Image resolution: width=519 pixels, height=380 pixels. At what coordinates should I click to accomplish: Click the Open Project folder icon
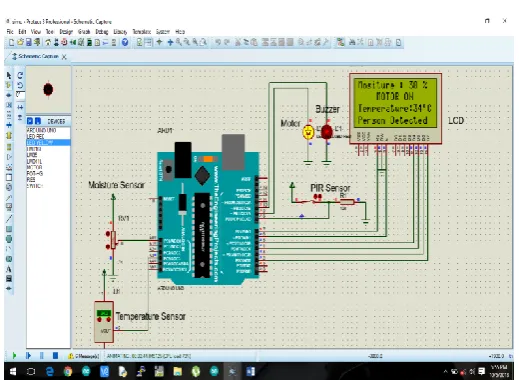pyautogui.click(x=20, y=42)
